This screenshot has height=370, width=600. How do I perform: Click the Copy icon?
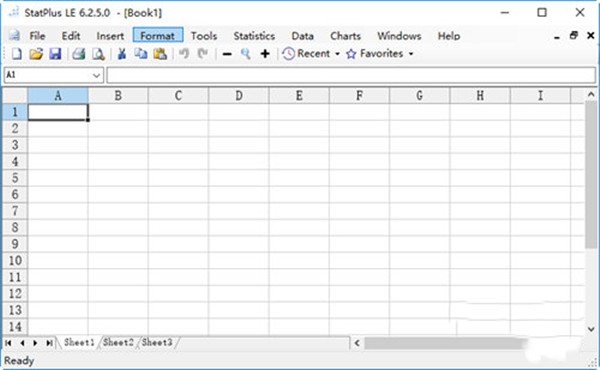(141, 54)
